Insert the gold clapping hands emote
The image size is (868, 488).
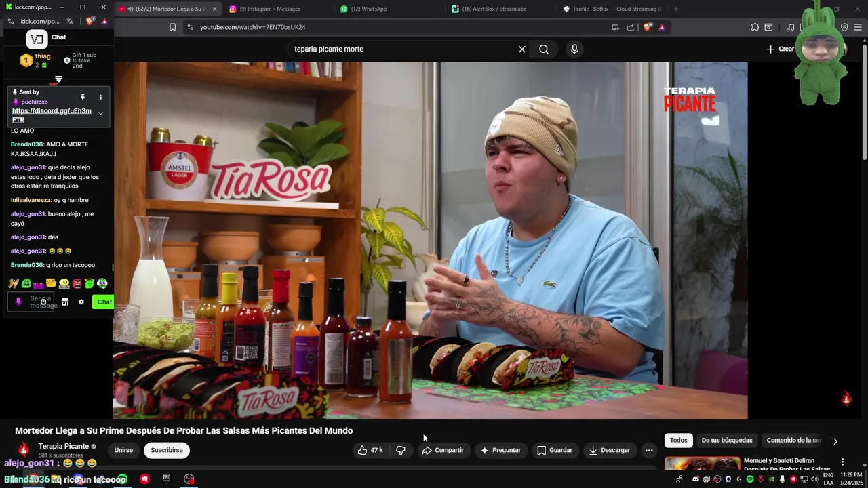pos(14,283)
